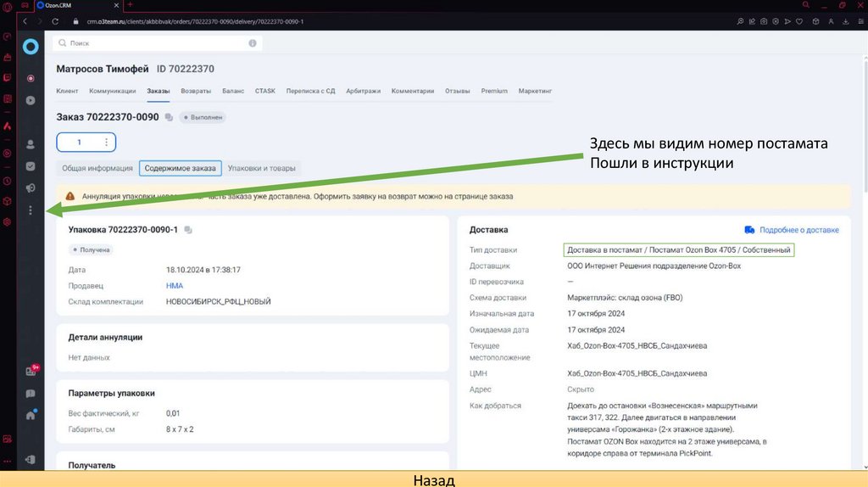Image resolution: width=868 pixels, height=487 pixels.
Task: Click the logout icon at CRM sidebar bottom
Action: tap(31, 459)
